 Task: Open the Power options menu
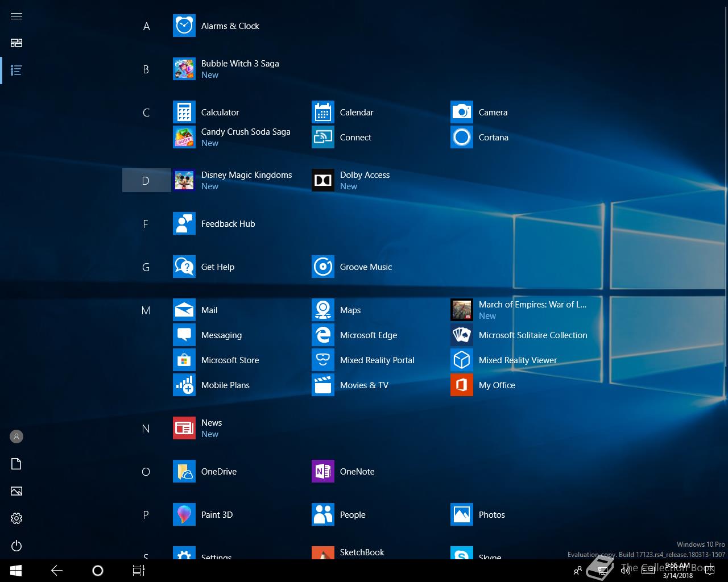point(16,546)
